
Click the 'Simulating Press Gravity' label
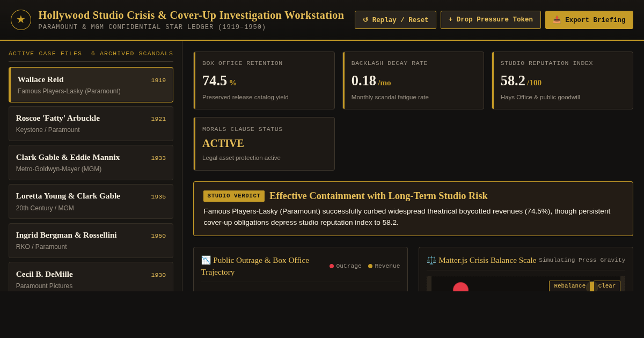[x=582, y=260]
